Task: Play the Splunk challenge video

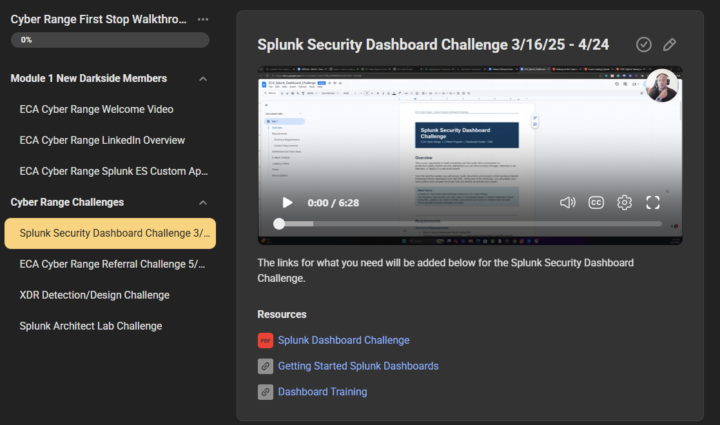Action: coord(287,202)
